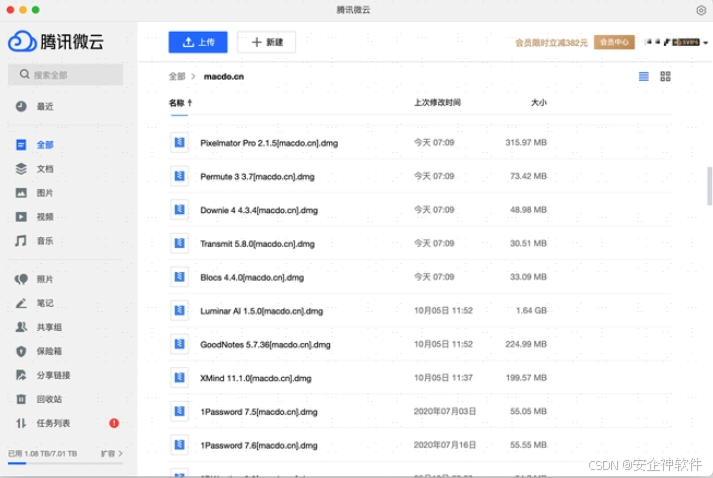Click the 音乐 note icon
This screenshot has height=478, width=713.
(x=21, y=241)
